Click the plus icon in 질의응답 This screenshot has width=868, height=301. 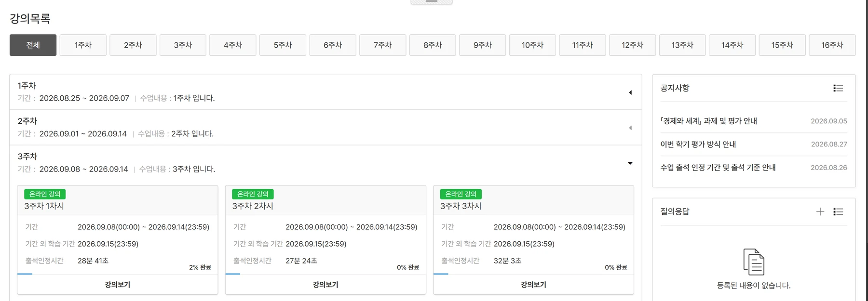coord(820,211)
